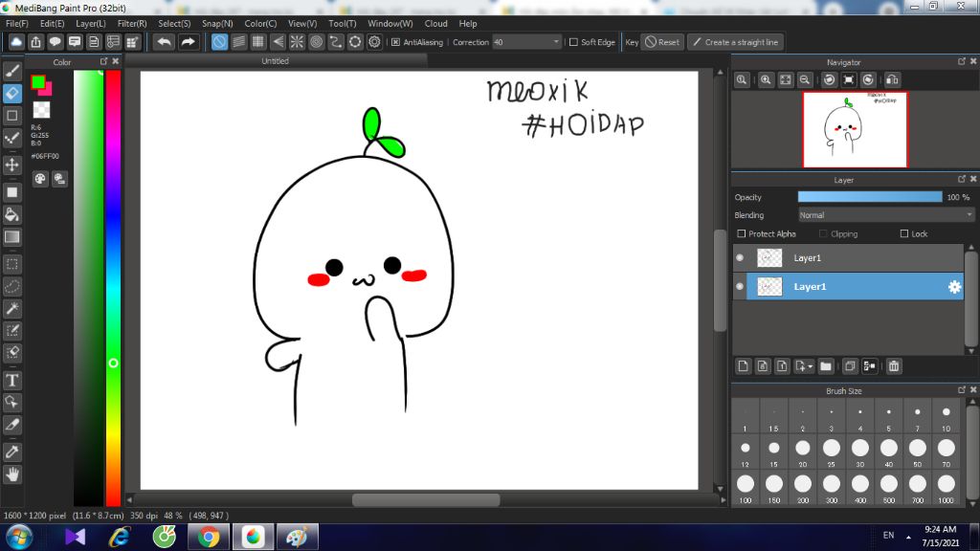Viewport: 980px width, 551px height.
Task: Open the Layer menu
Action: click(x=91, y=24)
